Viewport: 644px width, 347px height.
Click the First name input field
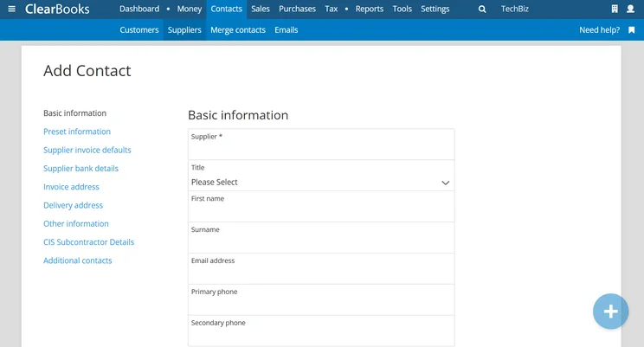click(x=321, y=207)
